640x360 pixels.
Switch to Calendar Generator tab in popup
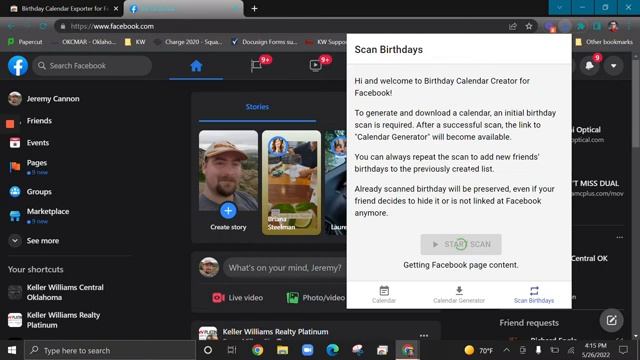click(459, 294)
